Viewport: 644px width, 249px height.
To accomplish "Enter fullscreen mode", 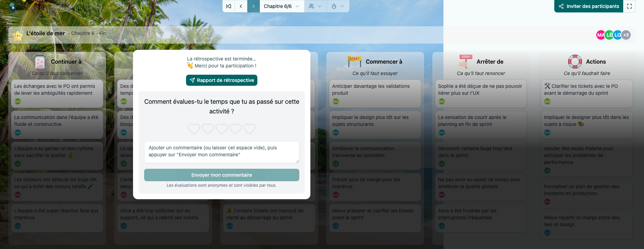I will point(629,6).
